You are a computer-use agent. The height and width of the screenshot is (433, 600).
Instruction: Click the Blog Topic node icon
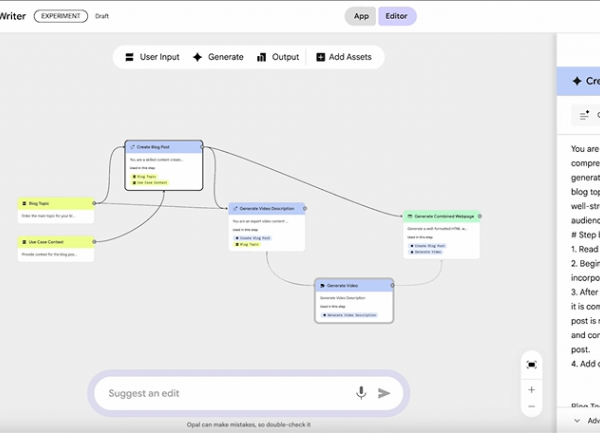coord(24,203)
